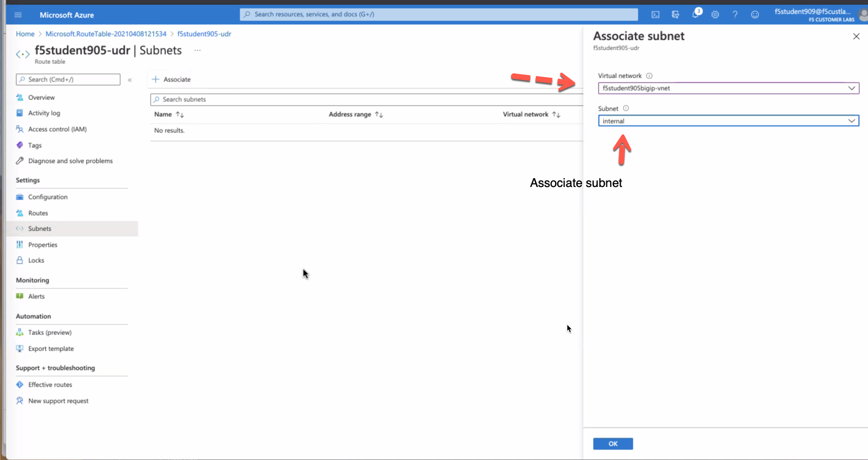Screen dimensions: 868x460
Task: Open portal settings gear
Action: [715, 15]
